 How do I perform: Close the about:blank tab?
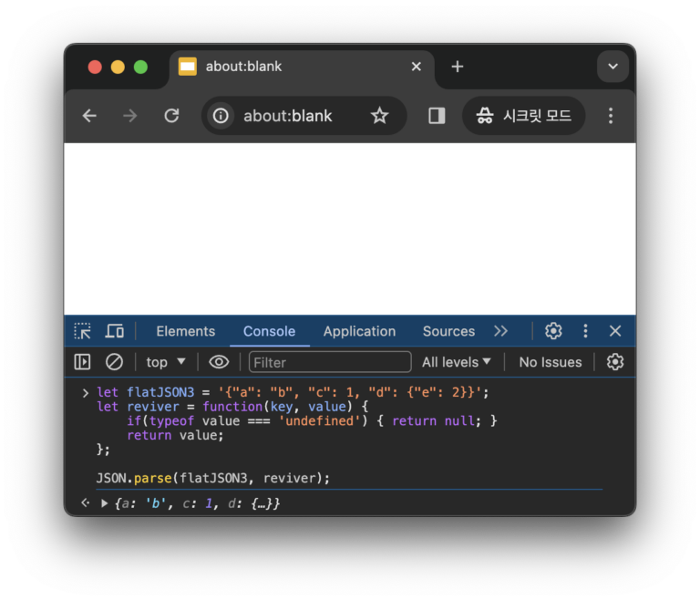coord(416,67)
